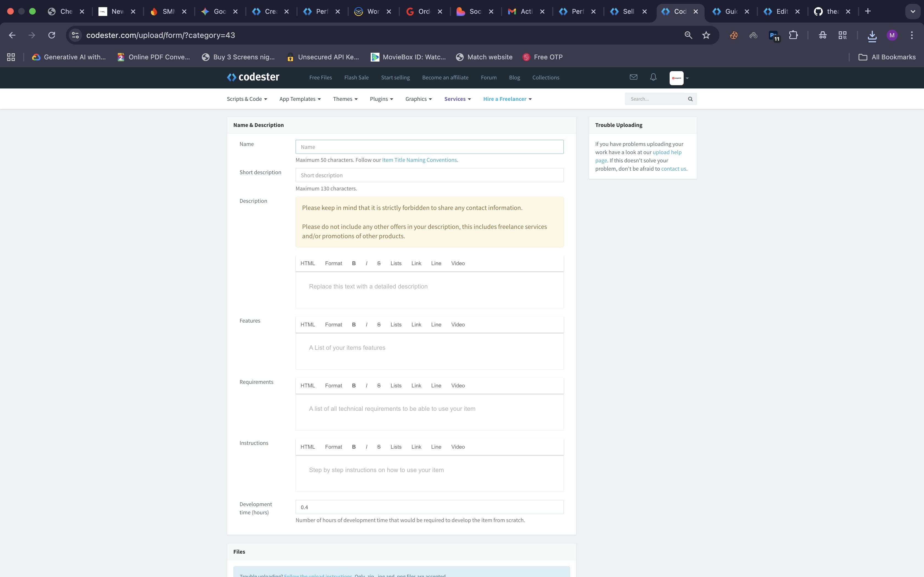Open the messages envelope icon

tap(633, 77)
